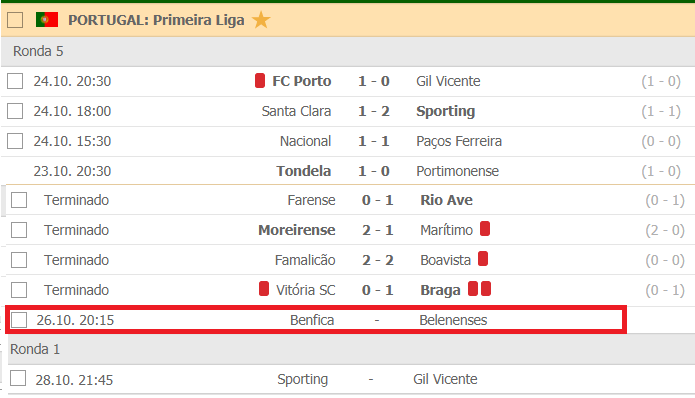The width and height of the screenshot is (695, 398).
Task: Open the Santa Clara 1 - 2 Sporting score
Action: (374, 111)
